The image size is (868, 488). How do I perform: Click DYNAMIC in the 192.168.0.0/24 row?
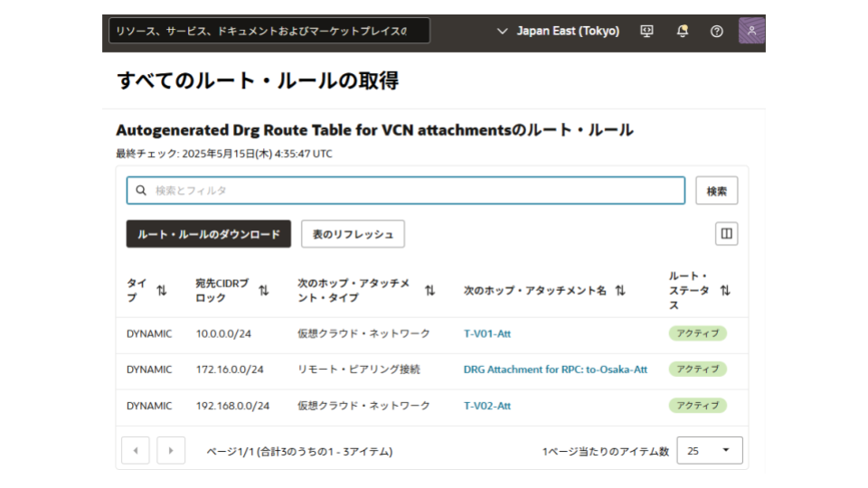(149, 406)
